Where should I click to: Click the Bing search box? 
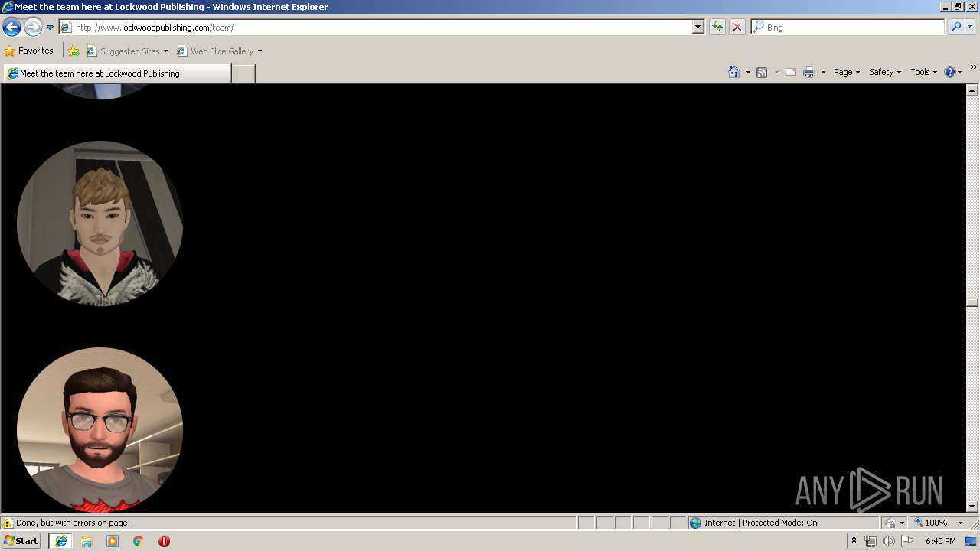[848, 28]
